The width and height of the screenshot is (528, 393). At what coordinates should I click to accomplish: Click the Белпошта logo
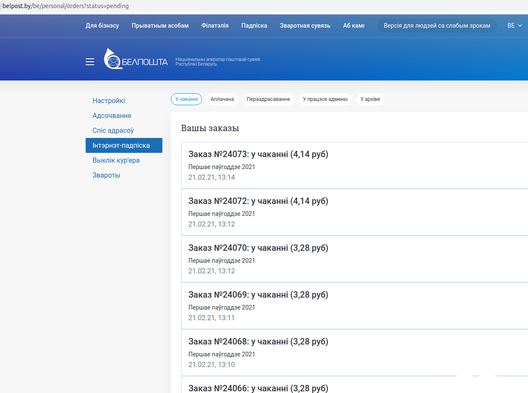coord(136,59)
